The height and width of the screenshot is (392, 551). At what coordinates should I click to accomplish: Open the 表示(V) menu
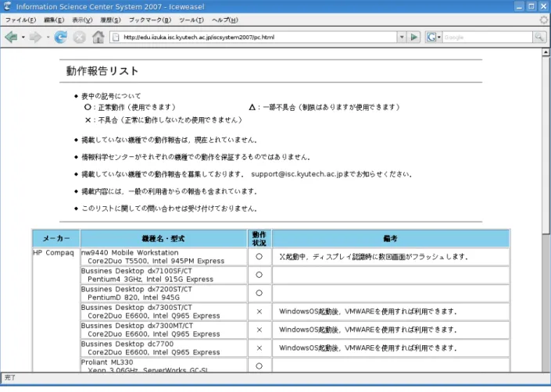click(x=82, y=20)
